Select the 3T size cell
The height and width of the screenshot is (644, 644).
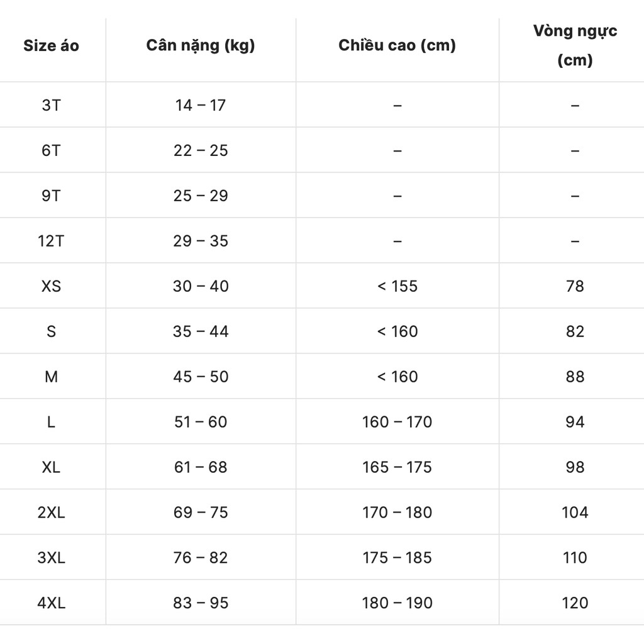click(x=52, y=105)
